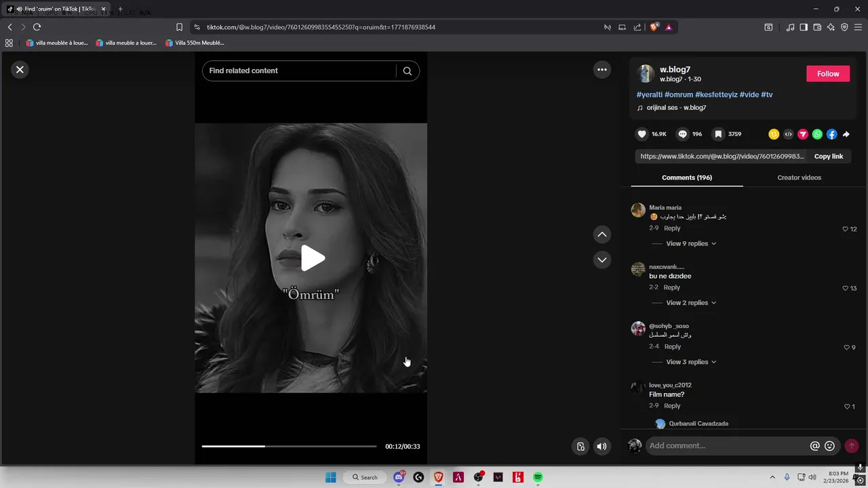Share the video to Facebook

click(831, 134)
